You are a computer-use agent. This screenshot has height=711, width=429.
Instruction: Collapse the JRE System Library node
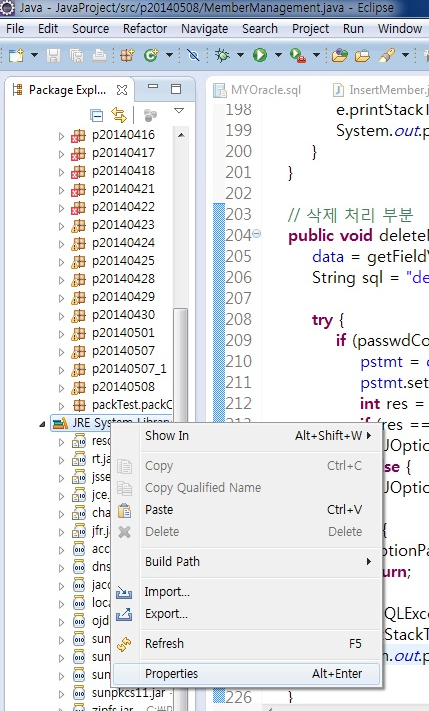[42, 424]
